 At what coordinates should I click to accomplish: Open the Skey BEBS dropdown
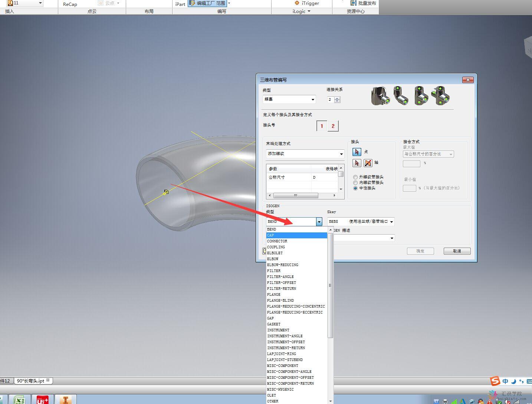point(361,222)
